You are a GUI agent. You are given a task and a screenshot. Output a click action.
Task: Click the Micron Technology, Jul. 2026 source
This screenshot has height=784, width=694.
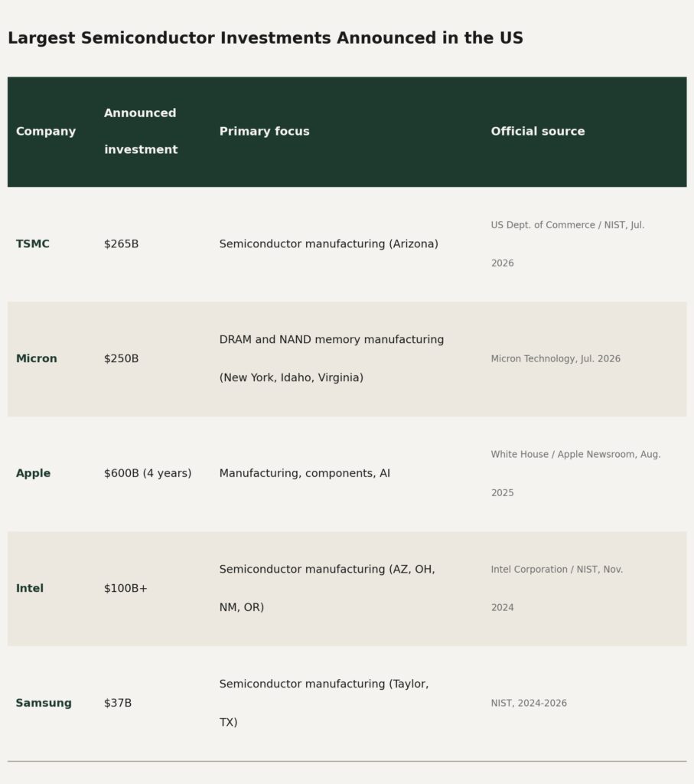556,358
